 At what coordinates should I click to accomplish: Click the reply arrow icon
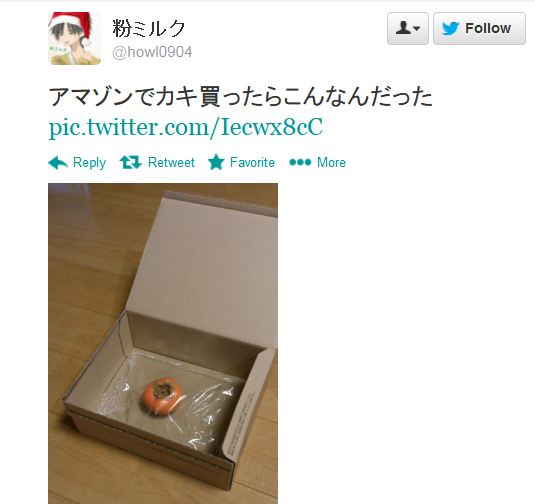[58, 162]
